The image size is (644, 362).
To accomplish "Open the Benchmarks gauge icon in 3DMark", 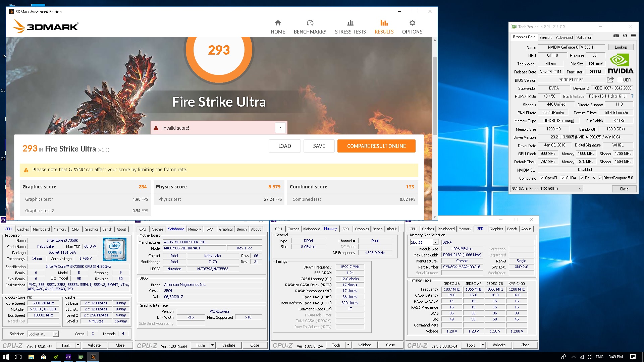I will [310, 23].
